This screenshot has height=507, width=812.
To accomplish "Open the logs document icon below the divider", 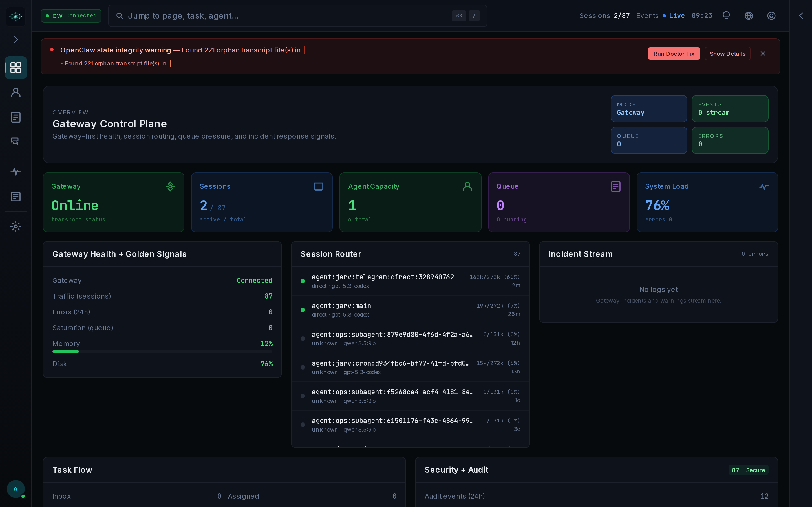I will pos(16,197).
